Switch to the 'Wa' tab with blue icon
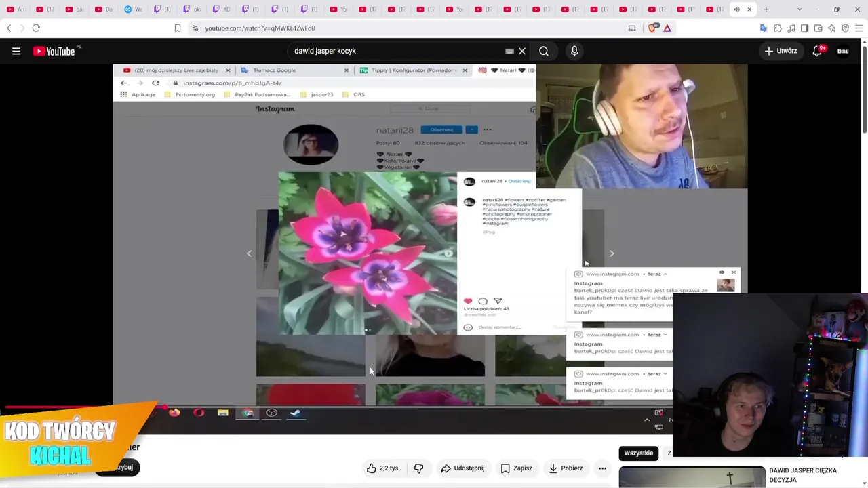Screen dimensions: 868x488 tap(133, 9)
